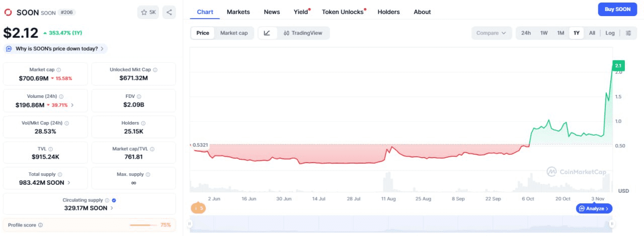Expand Total supply 983.42M SOON chevron

point(68,182)
